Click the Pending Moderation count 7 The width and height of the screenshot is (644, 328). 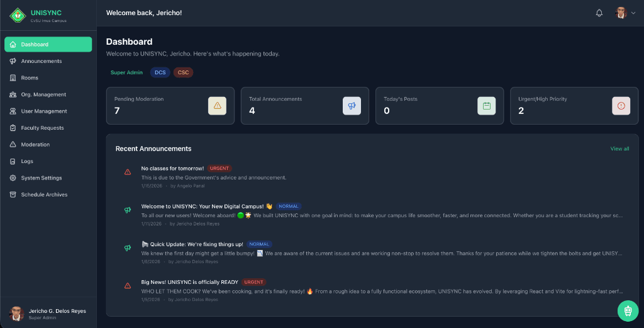pyautogui.click(x=117, y=111)
